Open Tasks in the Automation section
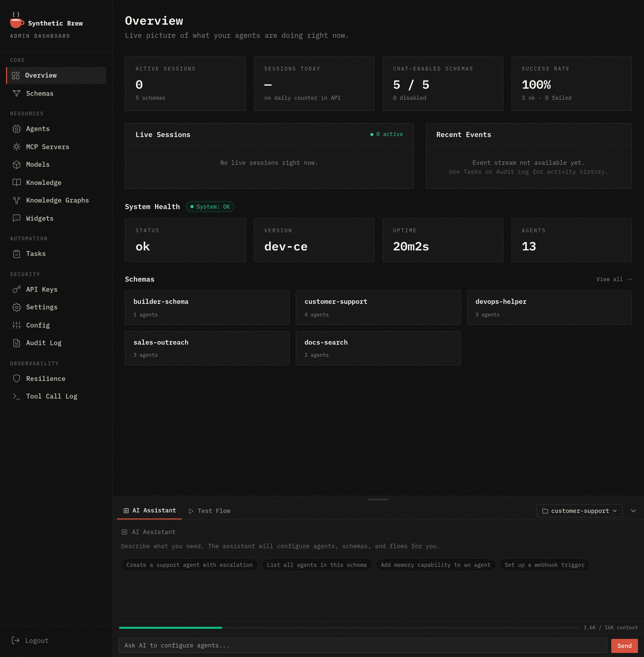The height and width of the screenshot is (657, 644). click(56, 254)
